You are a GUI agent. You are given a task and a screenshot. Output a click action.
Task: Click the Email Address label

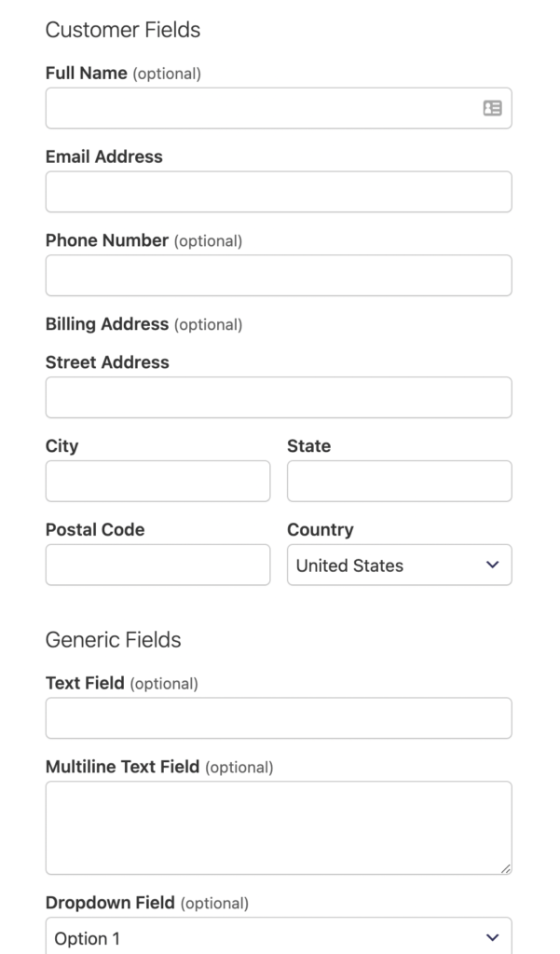click(103, 157)
